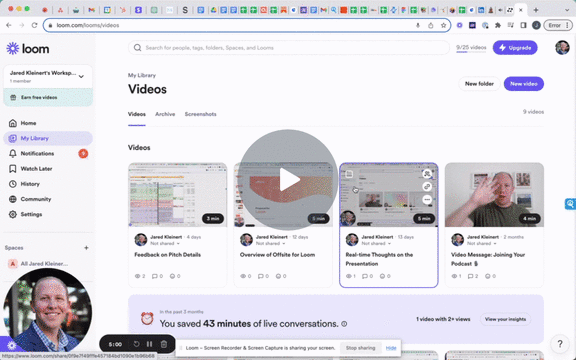This screenshot has width=576, height=360.
Task: Click the microphone icon in address bar
Action: [418, 25]
